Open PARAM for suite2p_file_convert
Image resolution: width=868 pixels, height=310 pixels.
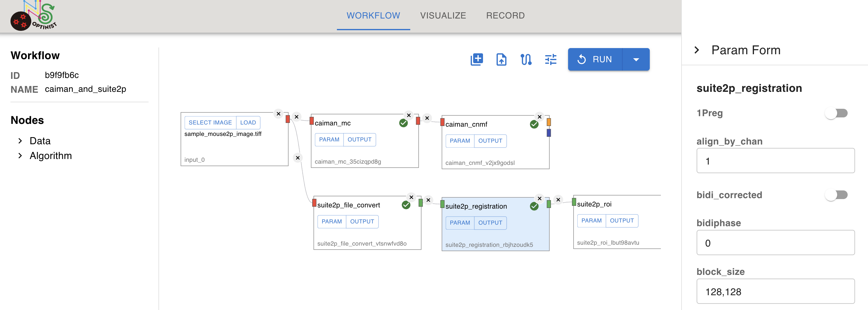tap(332, 222)
